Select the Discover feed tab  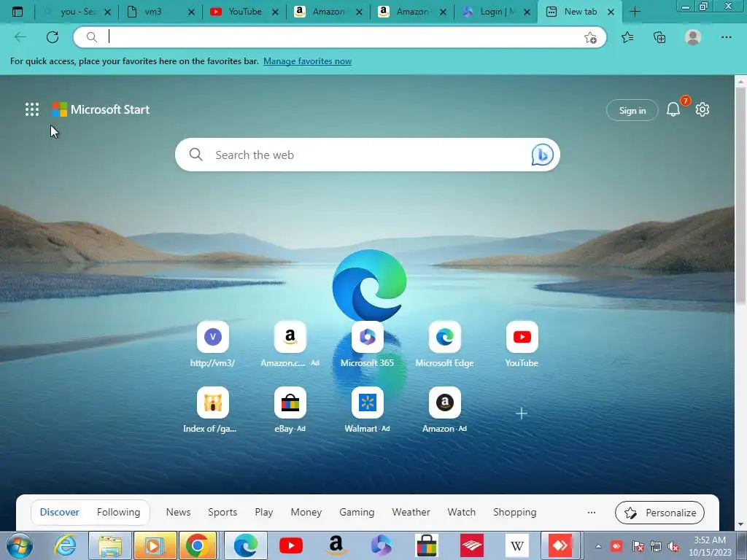pos(60,512)
